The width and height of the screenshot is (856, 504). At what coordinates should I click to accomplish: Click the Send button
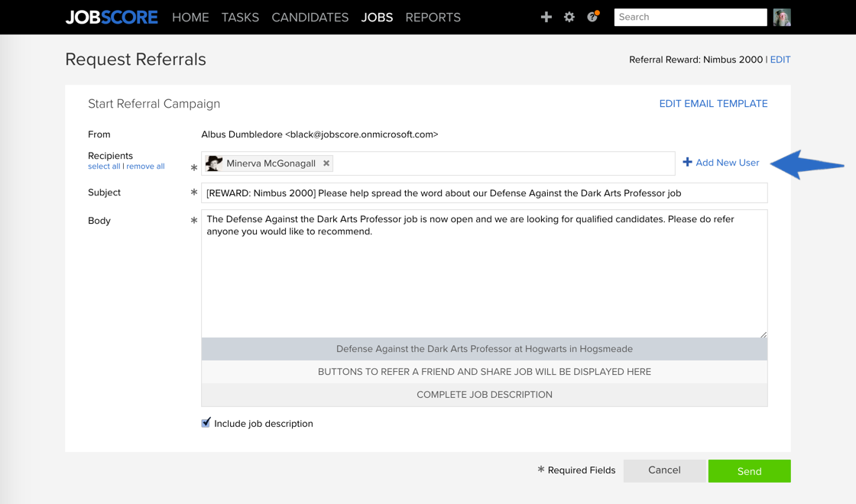(749, 470)
